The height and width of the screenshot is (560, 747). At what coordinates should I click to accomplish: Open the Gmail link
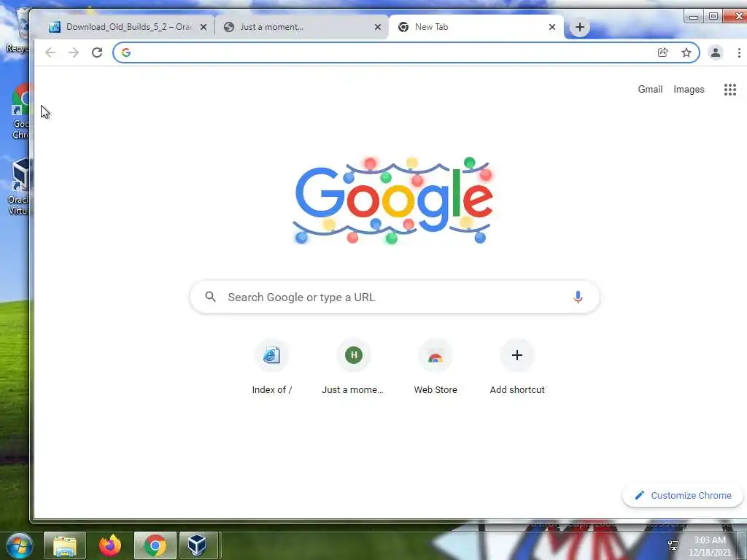tap(650, 90)
